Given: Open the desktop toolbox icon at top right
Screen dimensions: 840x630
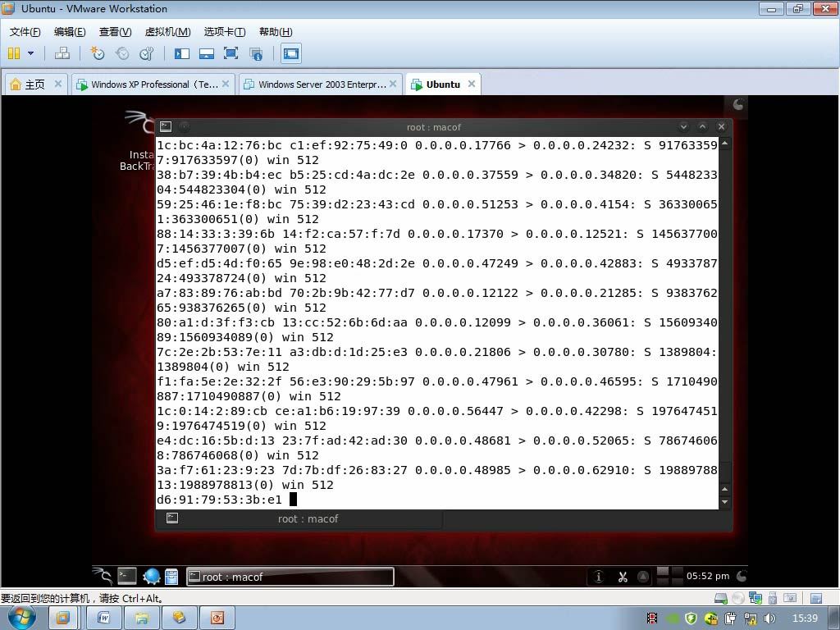Looking at the screenshot, I should tap(738, 104).
